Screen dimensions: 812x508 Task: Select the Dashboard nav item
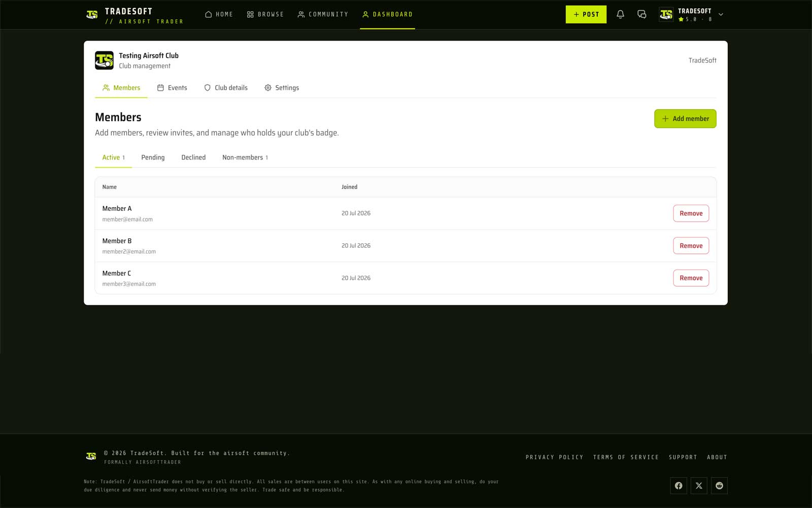tap(387, 14)
